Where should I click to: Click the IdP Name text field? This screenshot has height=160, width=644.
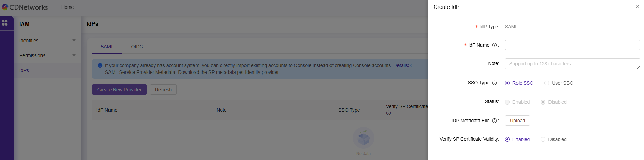pos(572,45)
